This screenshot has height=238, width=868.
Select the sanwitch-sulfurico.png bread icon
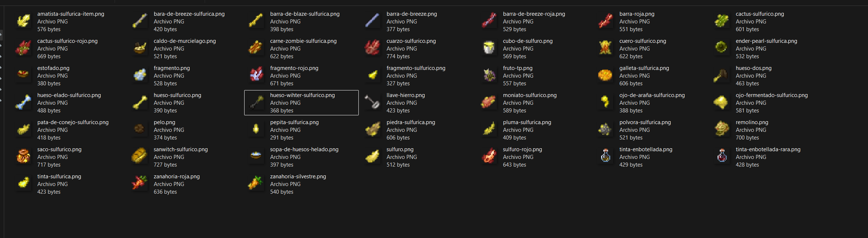point(140,156)
